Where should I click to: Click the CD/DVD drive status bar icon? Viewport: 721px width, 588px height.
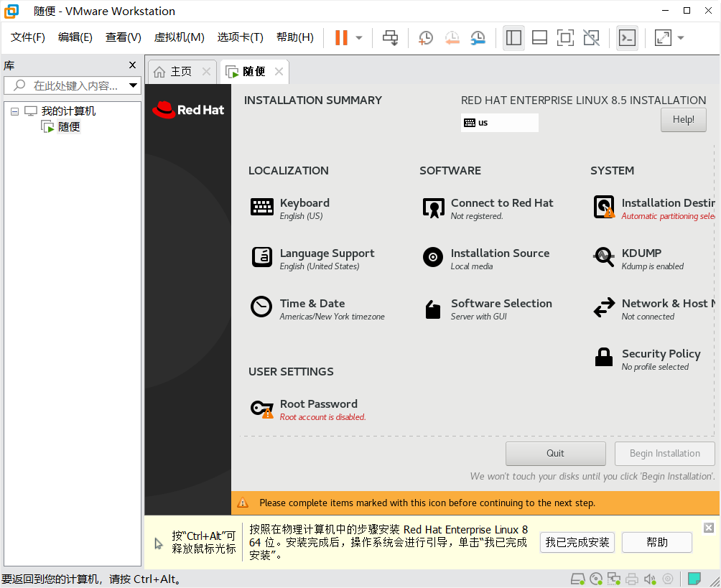click(596, 579)
